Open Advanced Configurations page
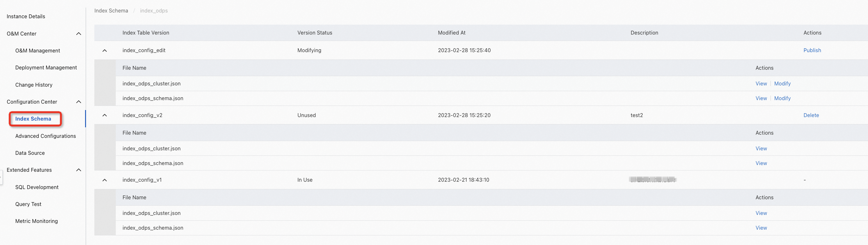The image size is (868, 245). click(45, 136)
